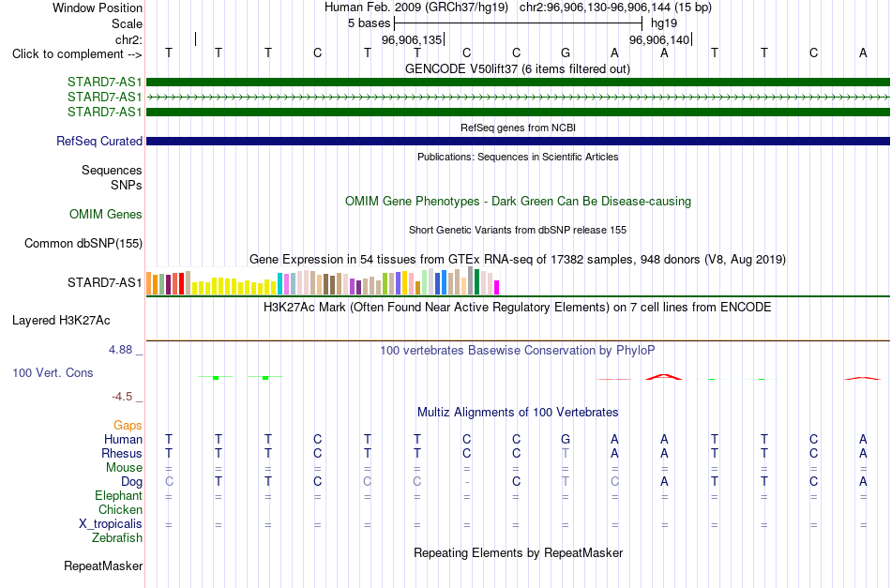Click the Zebrafish species label
Screen dimensions: 891x588
(x=117, y=537)
